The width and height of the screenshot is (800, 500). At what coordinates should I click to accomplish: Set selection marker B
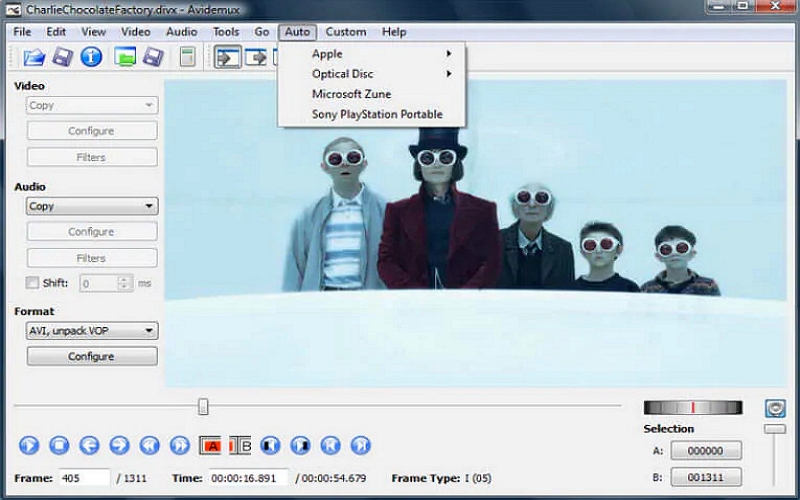[240, 445]
